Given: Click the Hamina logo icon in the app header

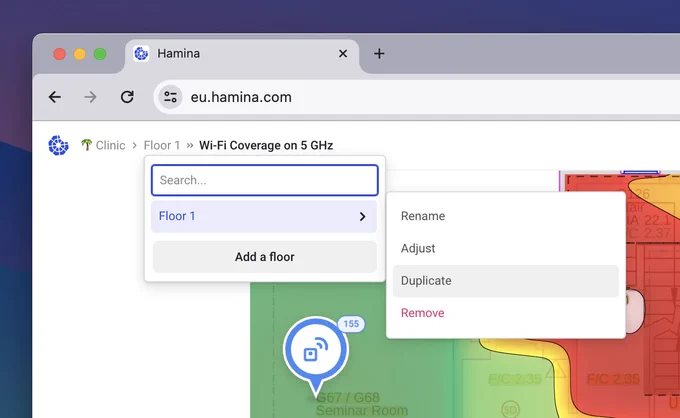Looking at the screenshot, I should pyautogui.click(x=59, y=145).
